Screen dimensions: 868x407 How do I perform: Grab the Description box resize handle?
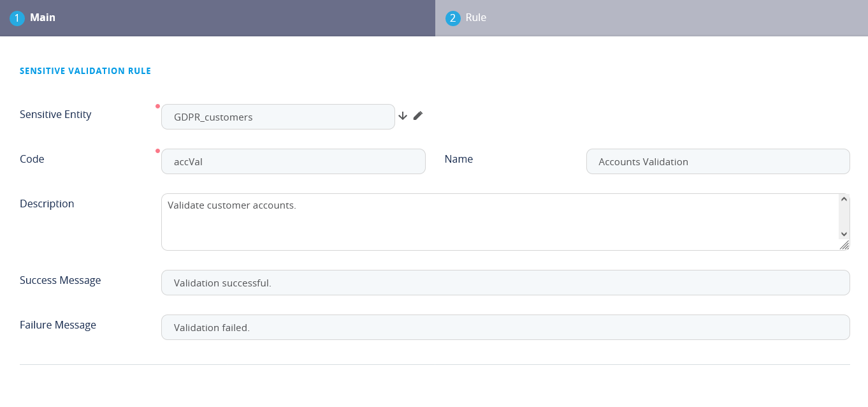click(x=844, y=245)
